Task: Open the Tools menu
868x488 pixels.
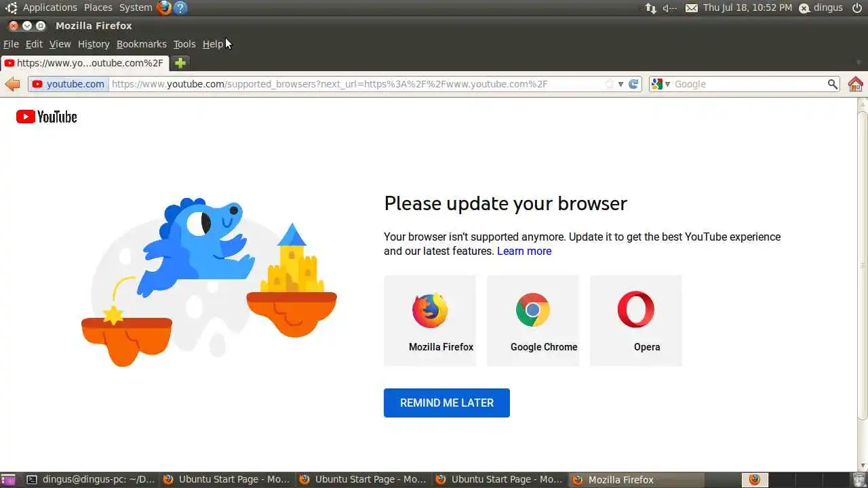Action: [184, 44]
